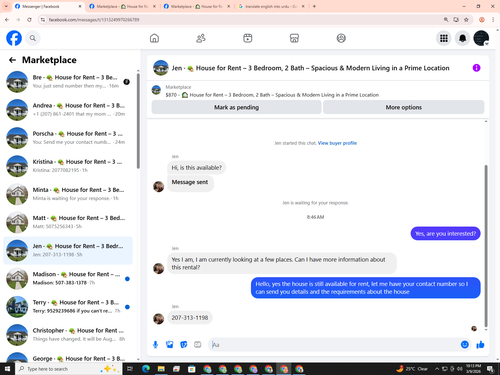Select the Jen conversation row
The width and height of the screenshot is (500, 375).
68,250
